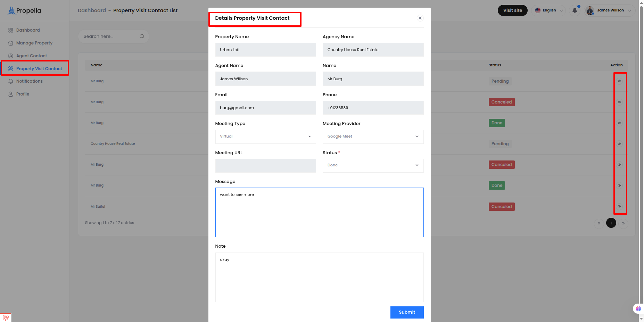The height and width of the screenshot is (322, 644).
Task: Open Notifications in the sidebar
Action: tap(25, 81)
